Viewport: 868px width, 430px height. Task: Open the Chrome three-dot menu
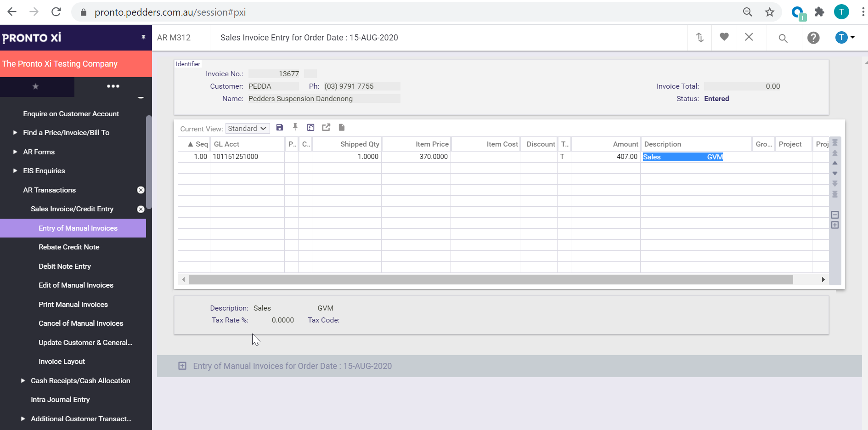point(863,12)
